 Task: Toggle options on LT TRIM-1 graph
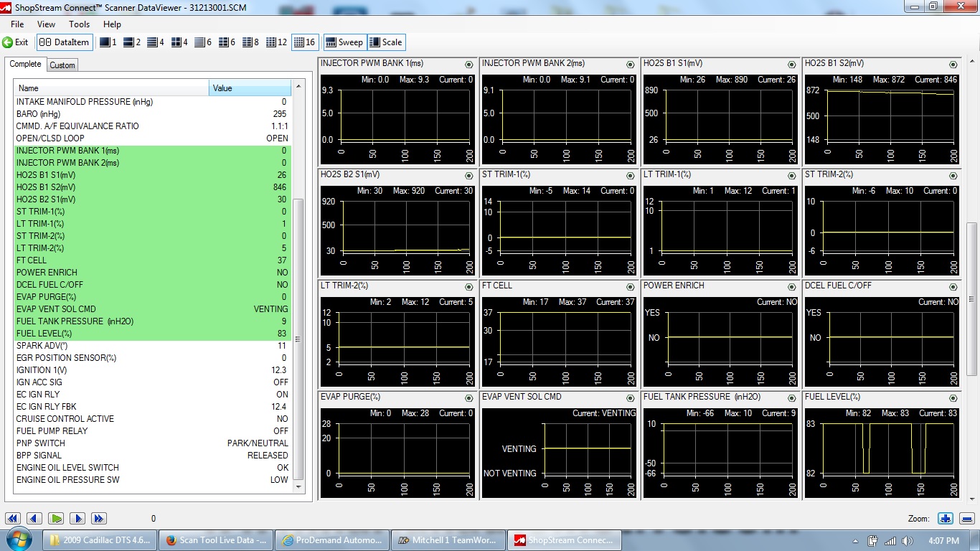pos(791,176)
